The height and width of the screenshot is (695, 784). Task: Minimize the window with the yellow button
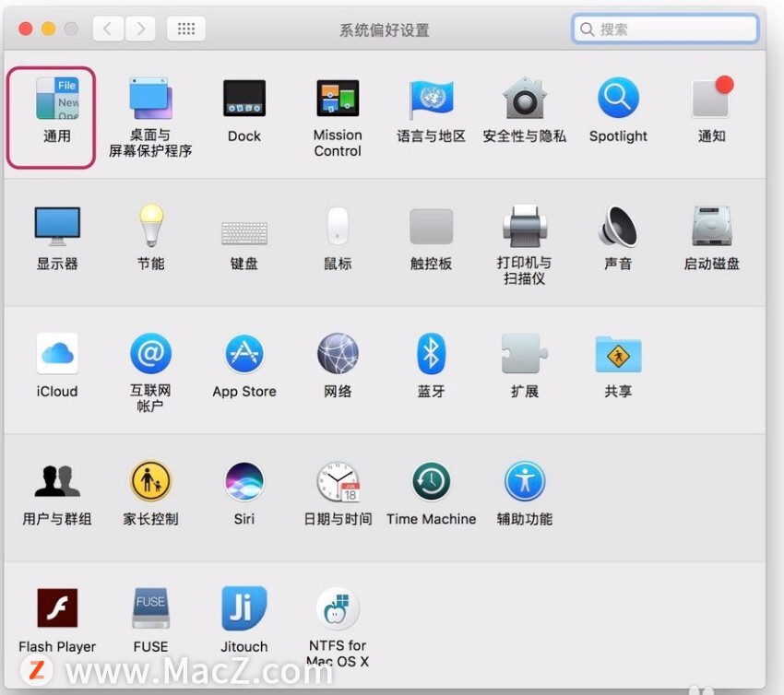tap(49, 29)
